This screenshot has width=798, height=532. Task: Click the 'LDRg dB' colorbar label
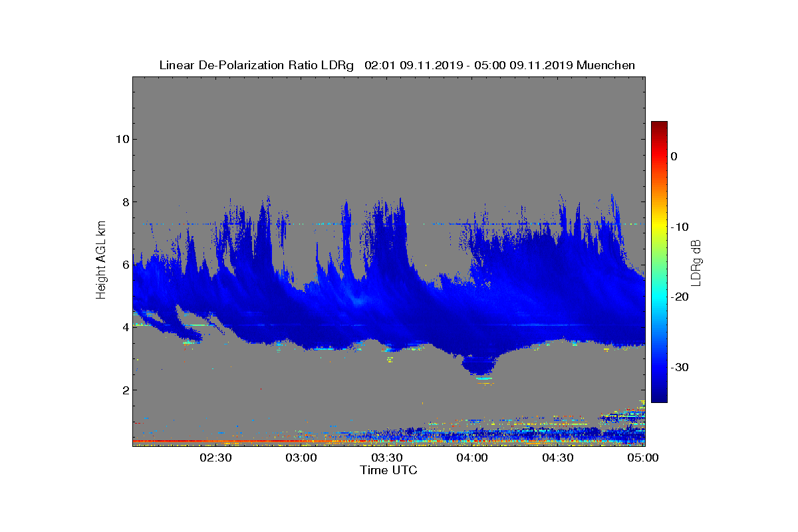click(696, 262)
